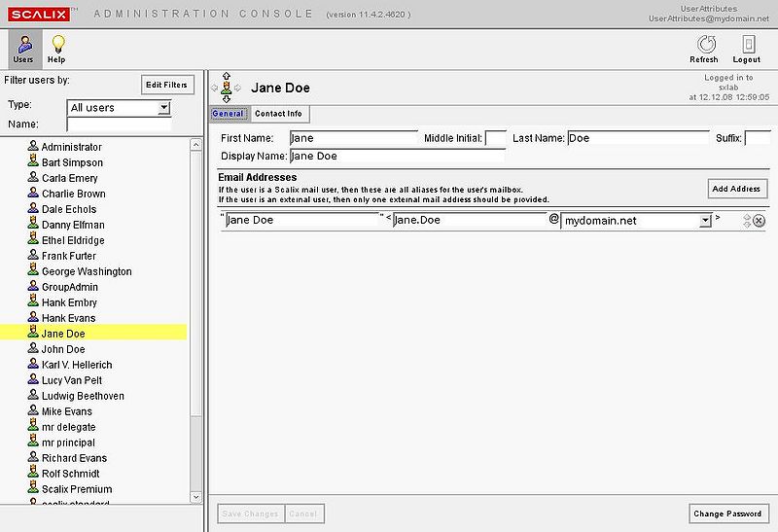Click the user icon beside Bart Simpson
Screen dimensions: 778x532
pyautogui.click(x=33, y=162)
